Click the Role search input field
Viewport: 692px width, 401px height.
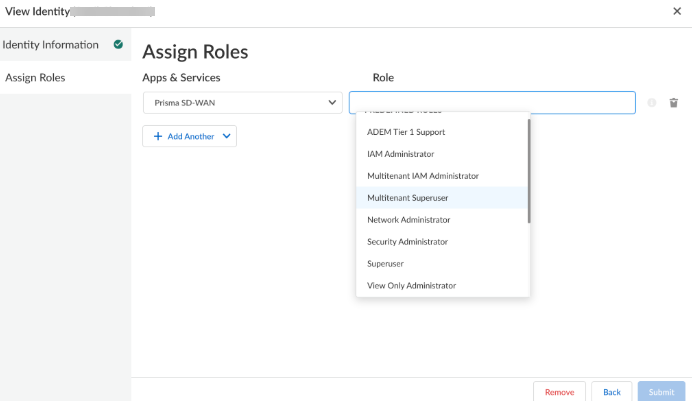pos(491,102)
